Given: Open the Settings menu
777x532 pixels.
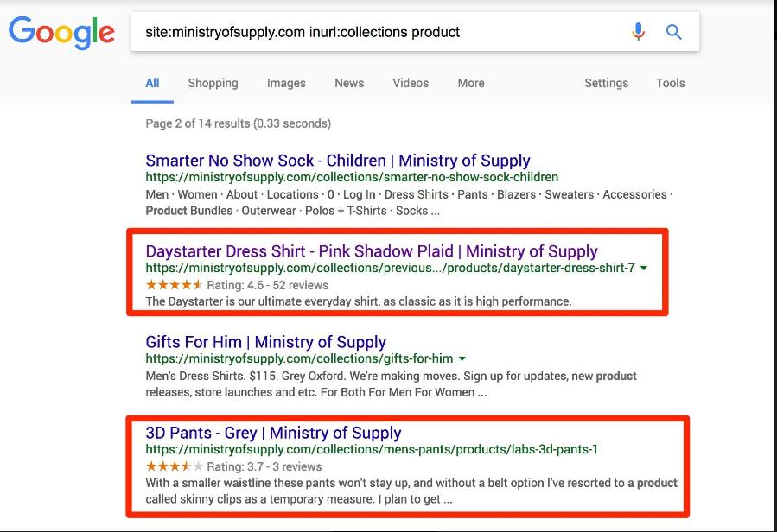Looking at the screenshot, I should pyautogui.click(x=606, y=83).
